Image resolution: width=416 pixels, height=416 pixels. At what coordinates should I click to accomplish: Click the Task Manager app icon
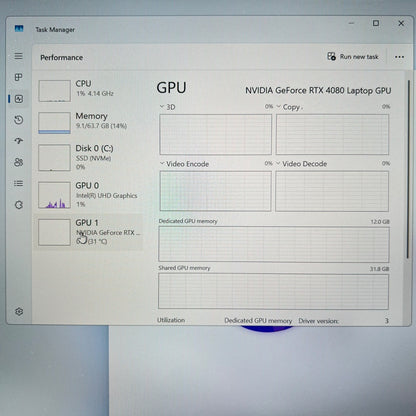click(19, 29)
